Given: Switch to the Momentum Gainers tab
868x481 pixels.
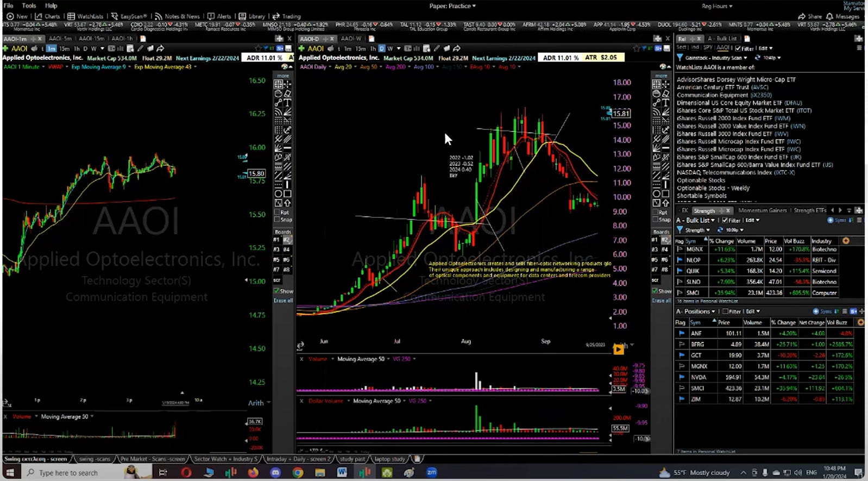Looking at the screenshot, I should tap(762, 210).
